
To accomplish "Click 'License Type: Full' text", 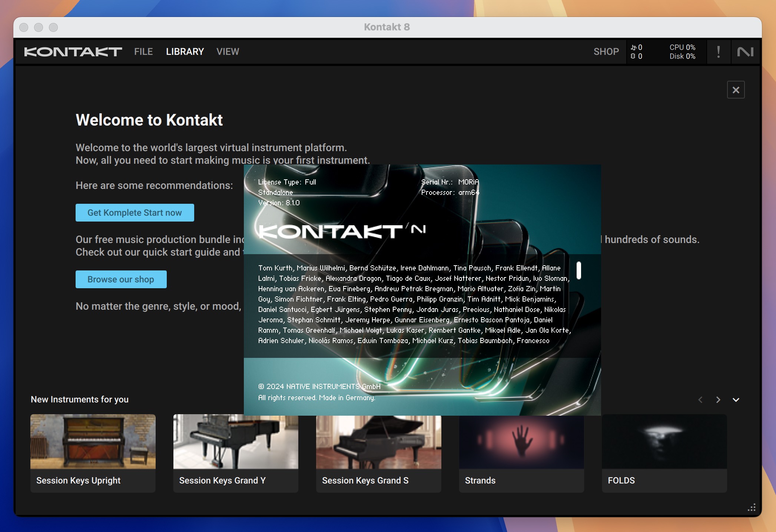I will [x=287, y=182].
